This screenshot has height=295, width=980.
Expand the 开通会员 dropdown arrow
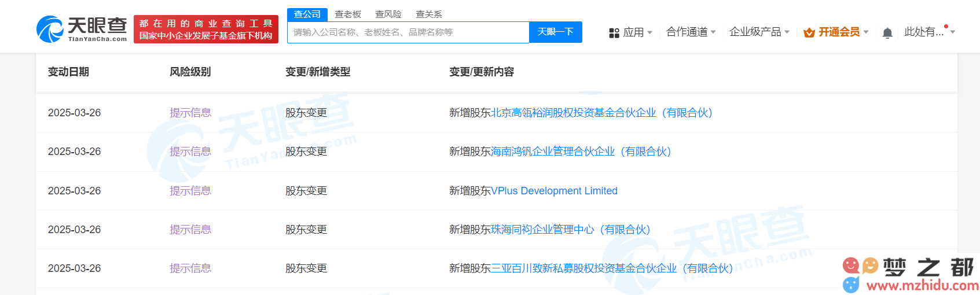click(866, 32)
